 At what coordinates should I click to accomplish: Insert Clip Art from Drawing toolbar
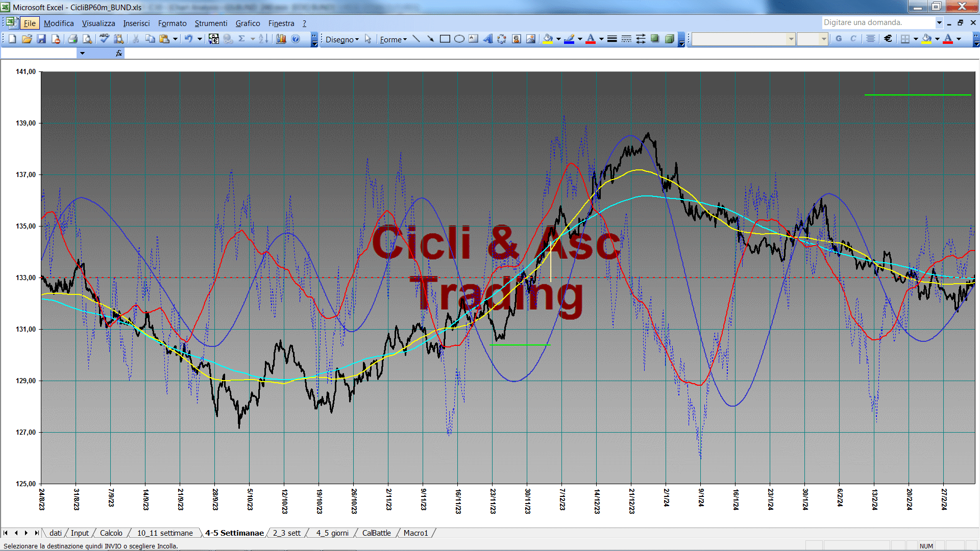(517, 39)
